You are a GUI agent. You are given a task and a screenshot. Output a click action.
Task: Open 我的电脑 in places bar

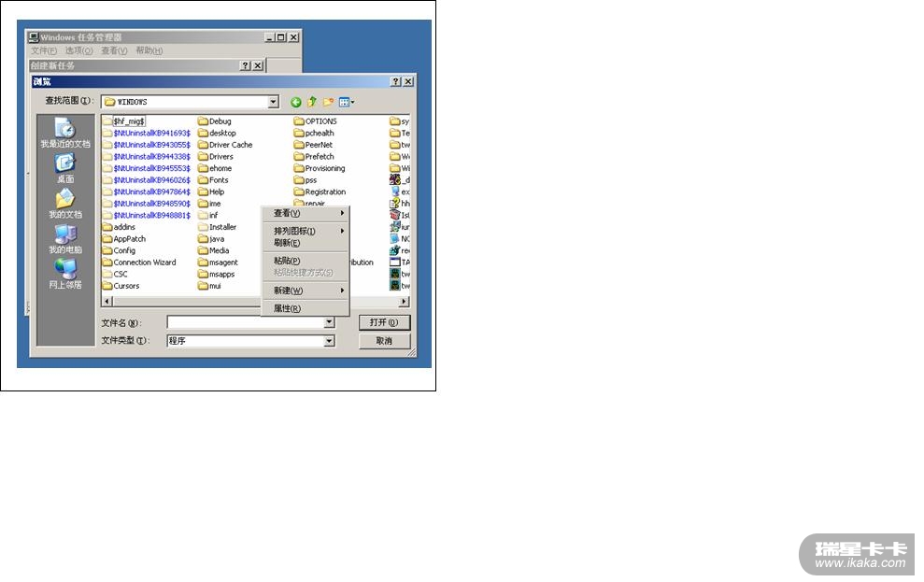[65, 239]
